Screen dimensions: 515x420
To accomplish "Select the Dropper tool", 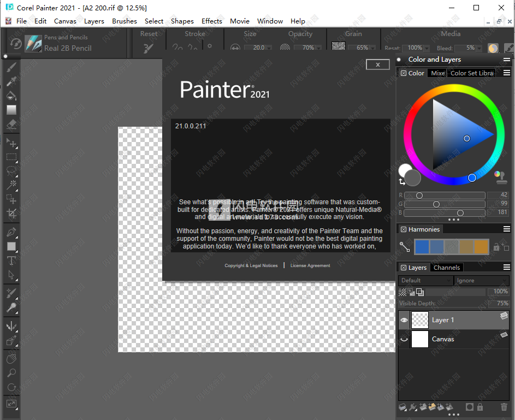I will [11, 81].
